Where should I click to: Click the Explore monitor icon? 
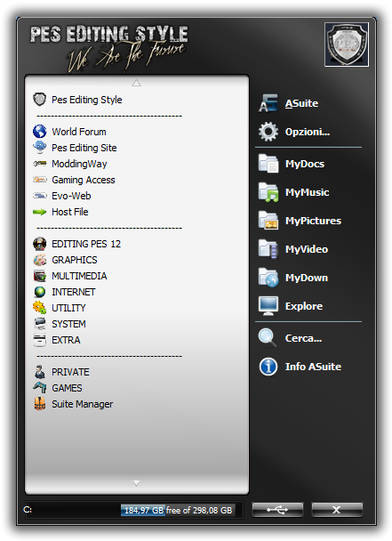tap(268, 306)
